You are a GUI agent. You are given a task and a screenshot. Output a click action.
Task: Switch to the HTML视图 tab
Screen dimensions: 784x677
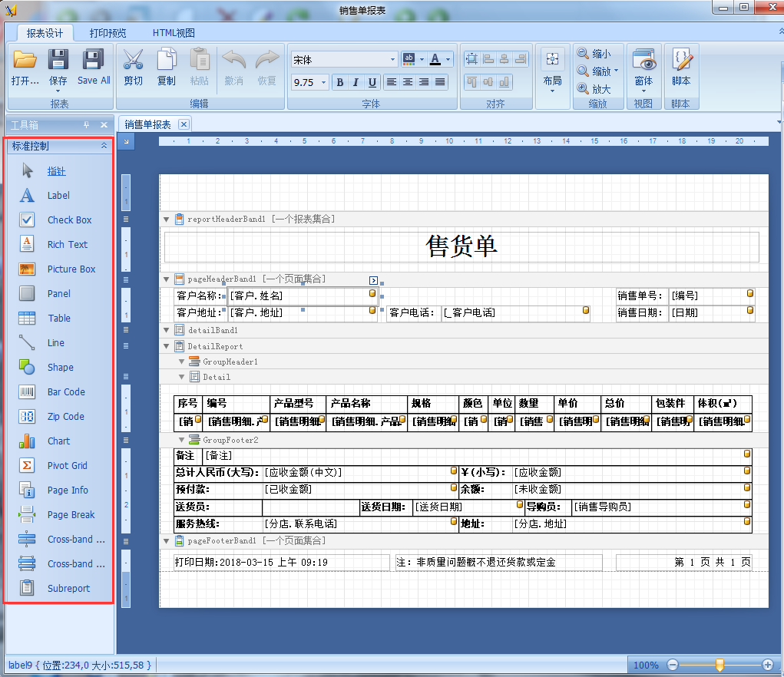(174, 33)
